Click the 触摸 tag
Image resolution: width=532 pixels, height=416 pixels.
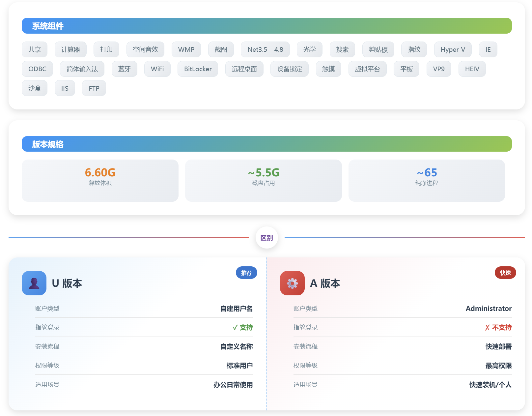click(x=328, y=69)
